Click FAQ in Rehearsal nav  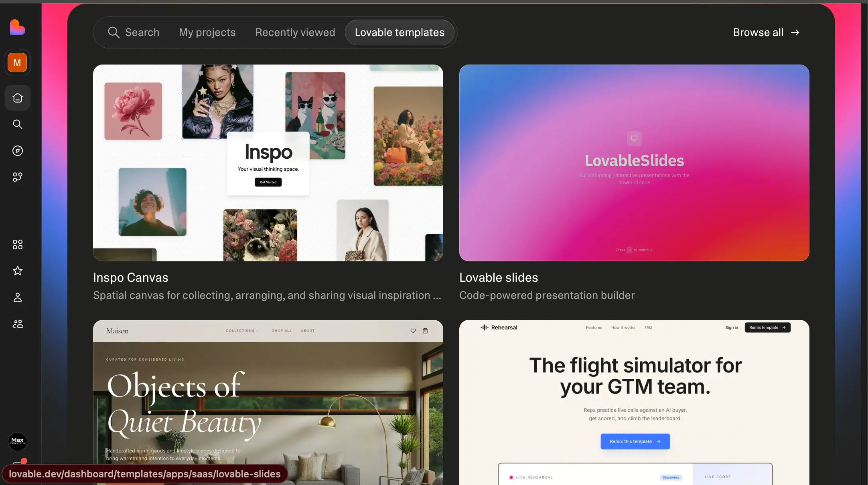[x=648, y=327]
